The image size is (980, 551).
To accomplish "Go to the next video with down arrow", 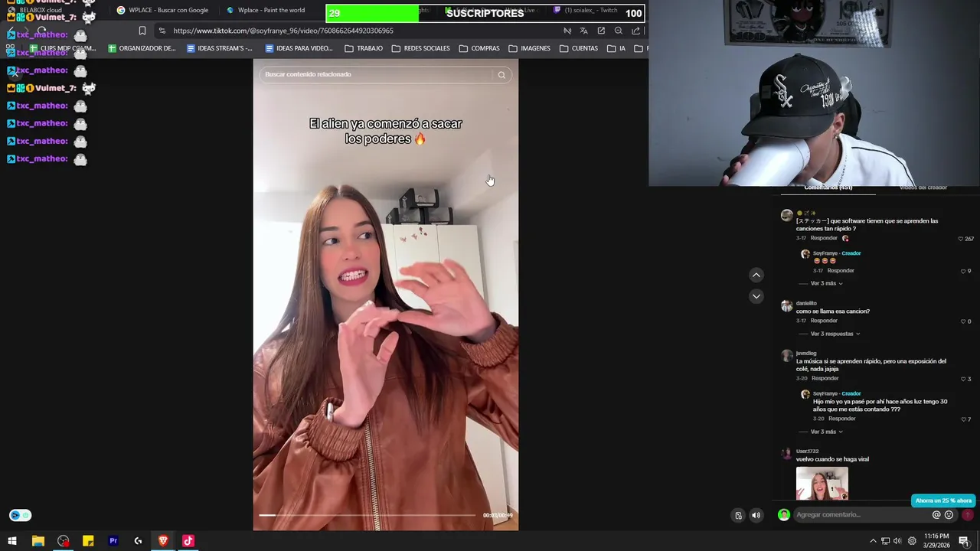I will coord(756,296).
